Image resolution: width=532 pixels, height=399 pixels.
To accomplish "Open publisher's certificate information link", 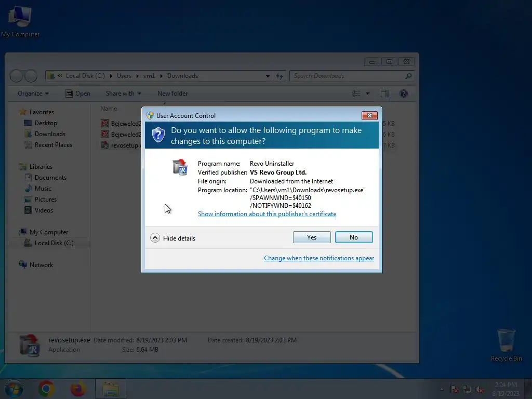I will pyautogui.click(x=267, y=214).
